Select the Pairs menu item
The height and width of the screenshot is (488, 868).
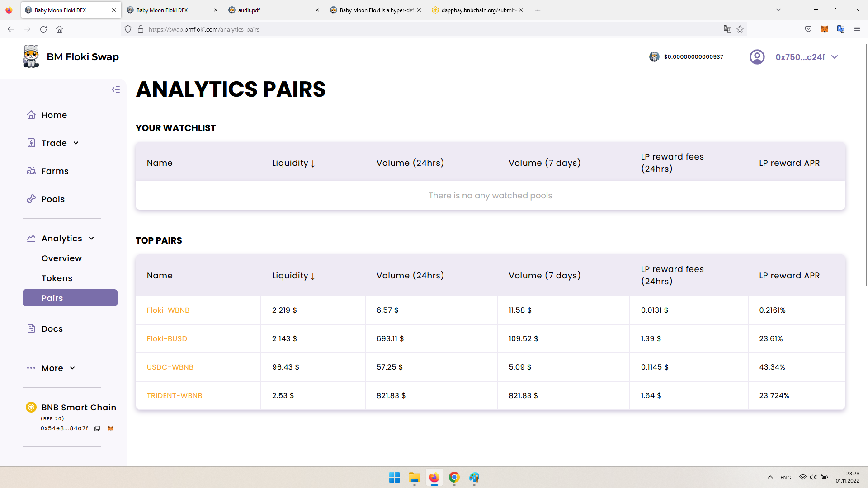(x=70, y=298)
